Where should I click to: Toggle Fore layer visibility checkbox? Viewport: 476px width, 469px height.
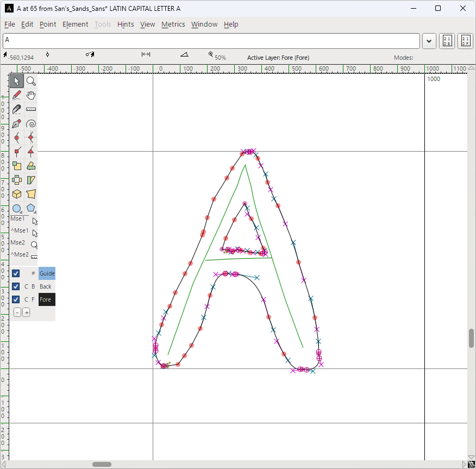pos(16,299)
